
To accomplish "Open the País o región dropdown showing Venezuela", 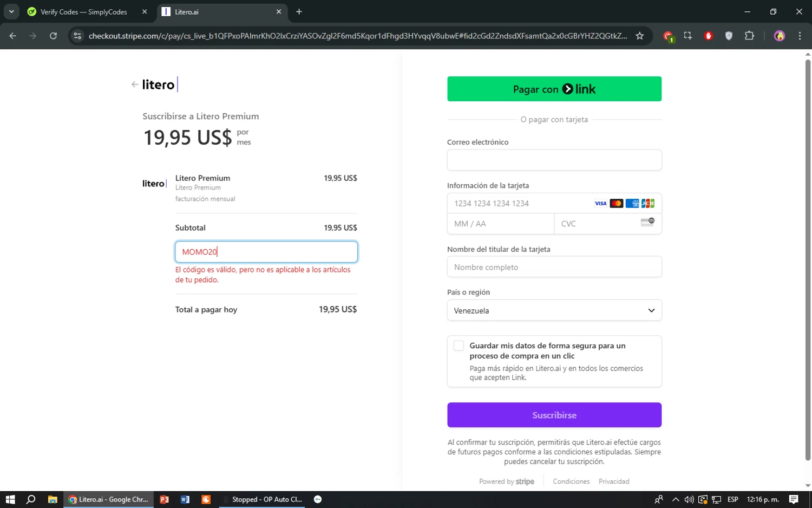I will (x=554, y=310).
